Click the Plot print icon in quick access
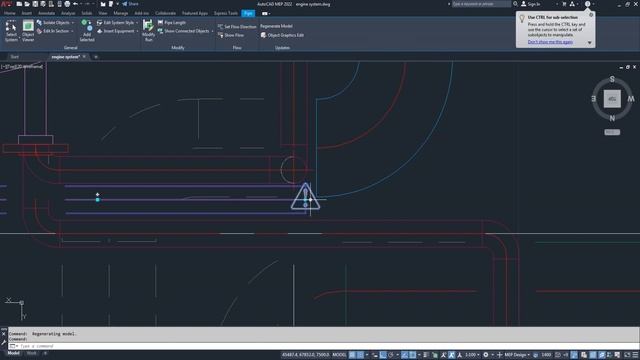The height and width of the screenshot is (360, 640). tap(67, 4)
